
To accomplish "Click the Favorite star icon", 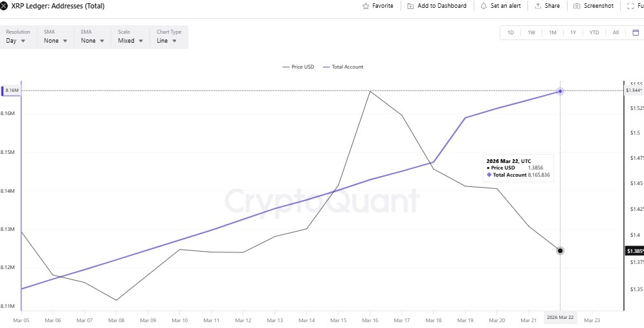I will pyautogui.click(x=366, y=6).
